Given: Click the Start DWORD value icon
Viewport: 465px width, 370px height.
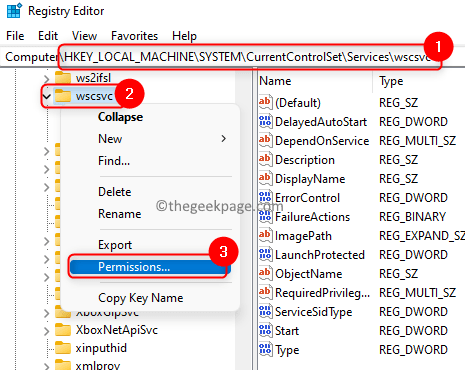Looking at the screenshot, I should 265,330.
